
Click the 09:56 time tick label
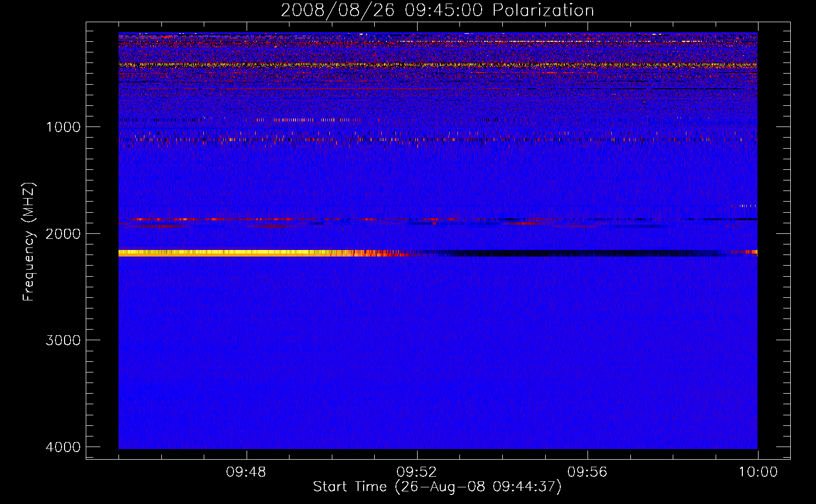(x=588, y=472)
